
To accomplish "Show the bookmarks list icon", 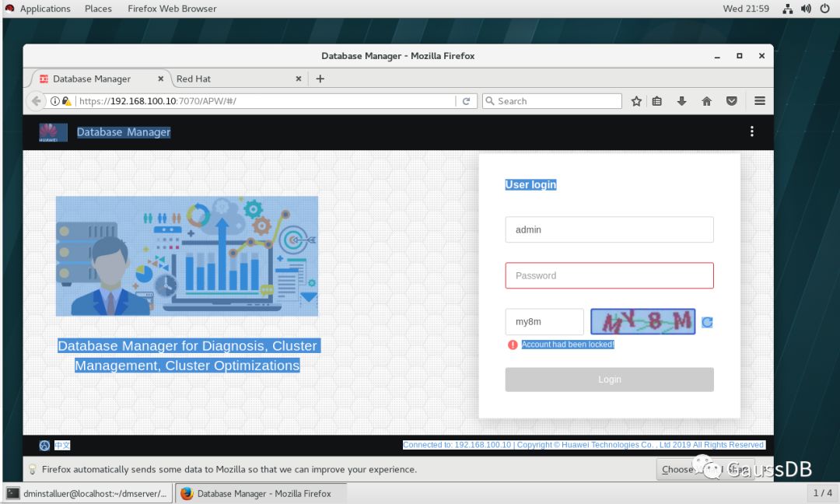I will (x=657, y=101).
